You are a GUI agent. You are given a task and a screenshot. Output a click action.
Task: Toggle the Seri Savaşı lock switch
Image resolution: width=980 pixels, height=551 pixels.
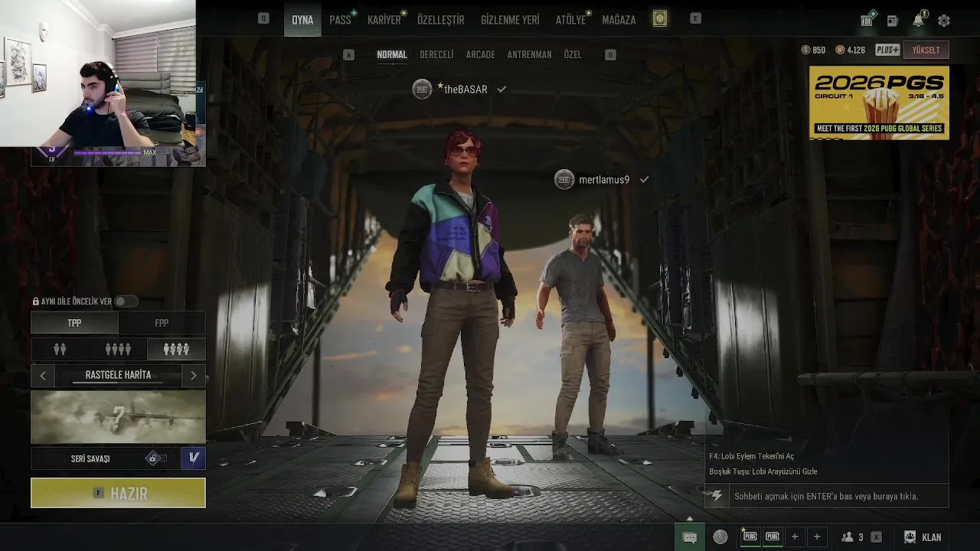point(156,458)
